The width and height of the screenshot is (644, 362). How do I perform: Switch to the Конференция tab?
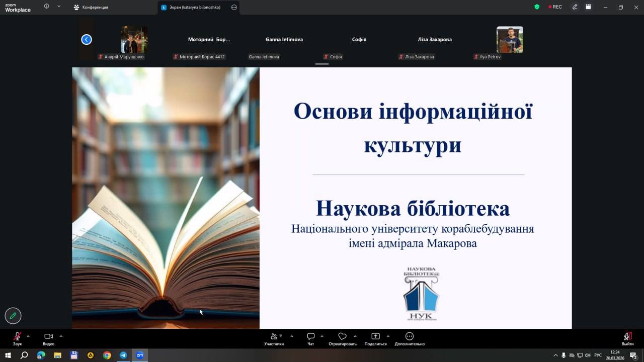pos(95,7)
